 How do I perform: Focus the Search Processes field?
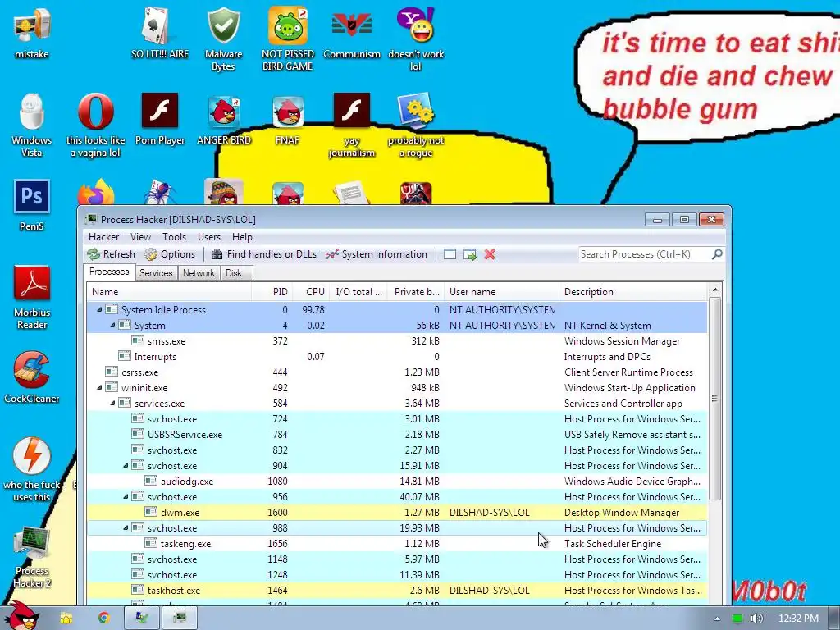click(x=645, y=254)
